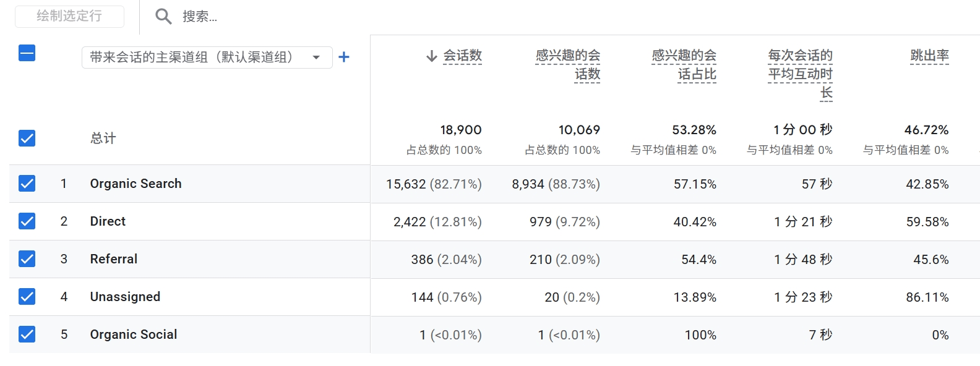Sort by the 感兴趣的会话数 column header
The width and height of the screenshot is (980, 366).
click(x=568, y=65)
